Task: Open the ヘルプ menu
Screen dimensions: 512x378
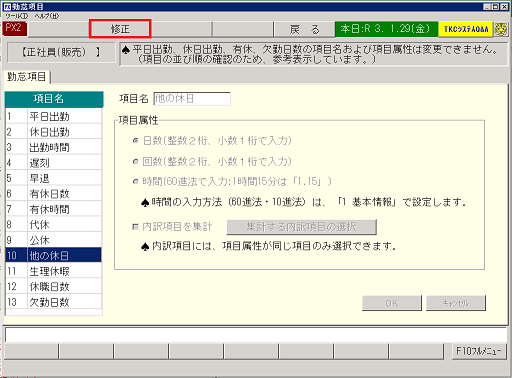Action: [47, 16]
